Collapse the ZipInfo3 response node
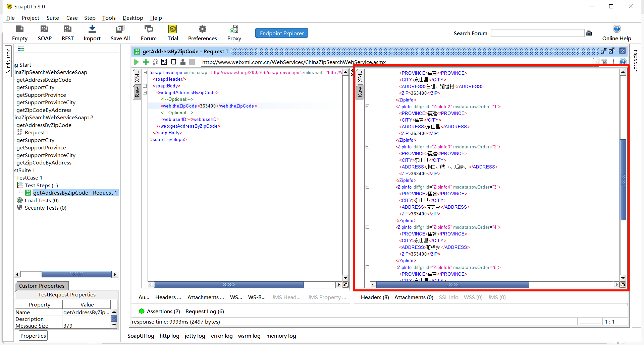The image size is (644, 345). point(367,147)
